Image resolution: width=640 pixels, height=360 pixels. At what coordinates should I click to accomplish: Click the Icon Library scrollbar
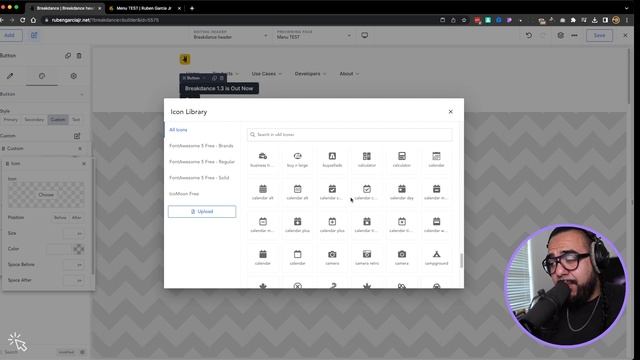[x=461, y=260]
